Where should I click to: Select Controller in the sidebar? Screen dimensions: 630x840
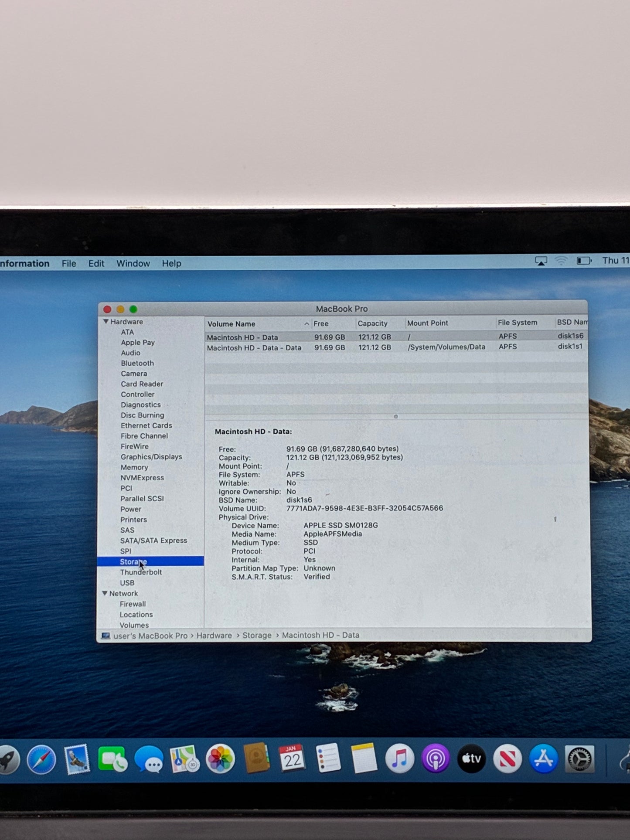click(x=137, y=394)
